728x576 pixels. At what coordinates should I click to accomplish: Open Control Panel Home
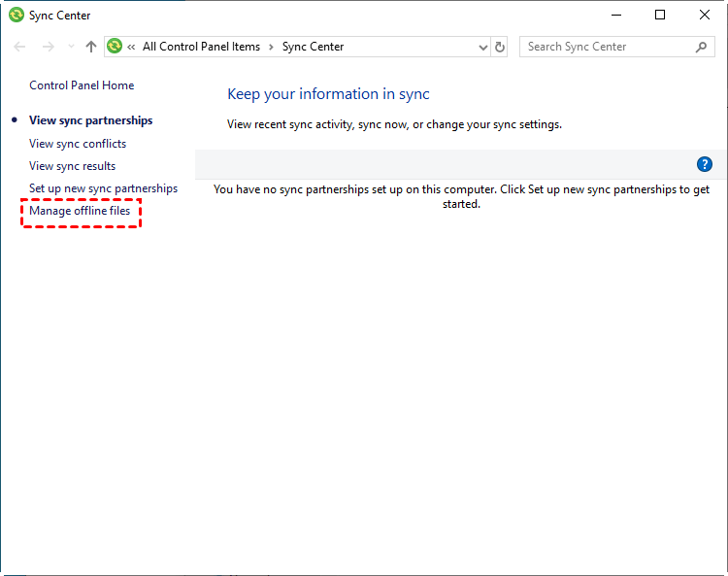tap(82, 85)
